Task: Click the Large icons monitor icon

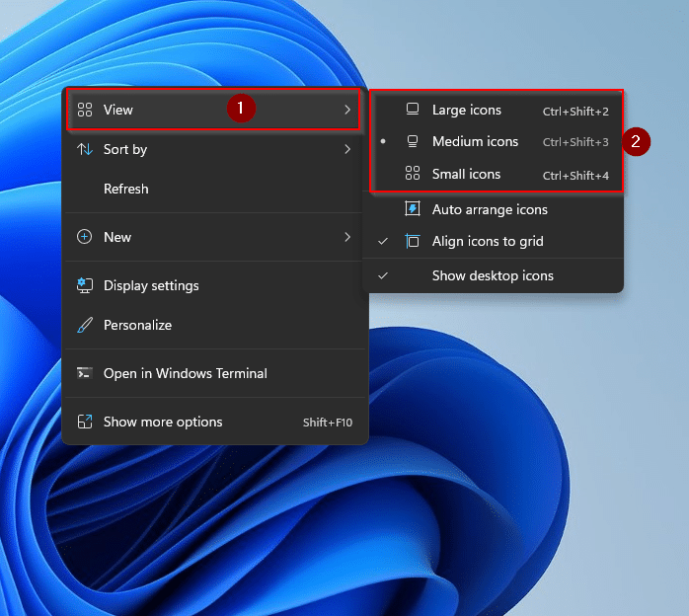Action: click(413, 110)
